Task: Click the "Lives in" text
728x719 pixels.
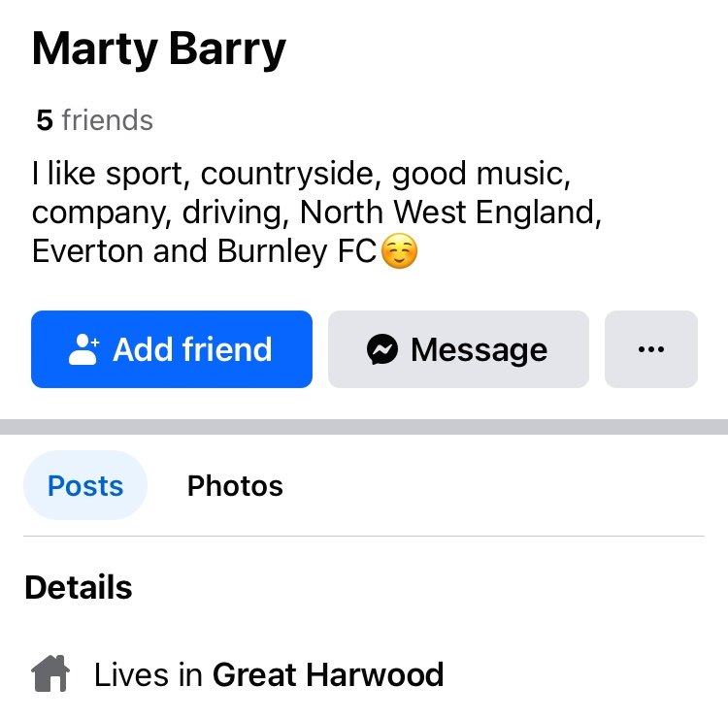Action: 149,673
